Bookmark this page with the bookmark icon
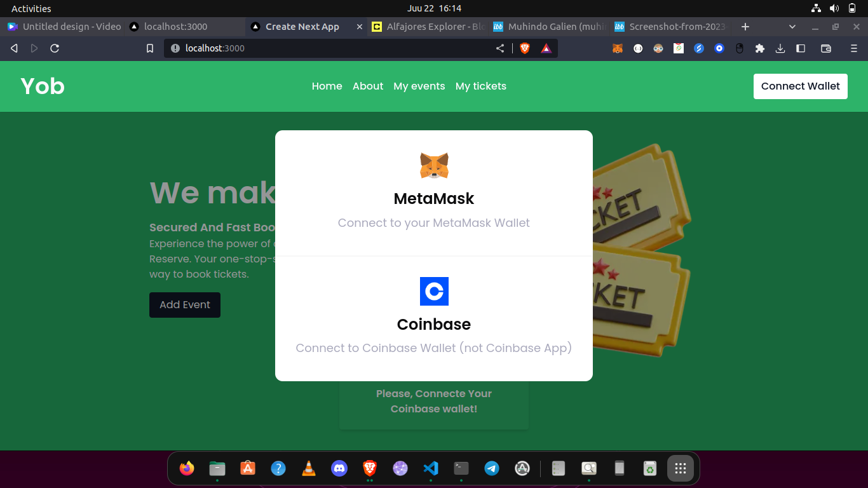 coord(150,48)
